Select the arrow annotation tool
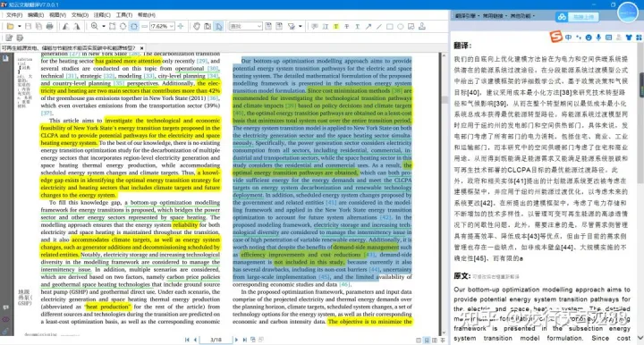The width and height of the screenshot is (644, 345). [x=369, y=26]
